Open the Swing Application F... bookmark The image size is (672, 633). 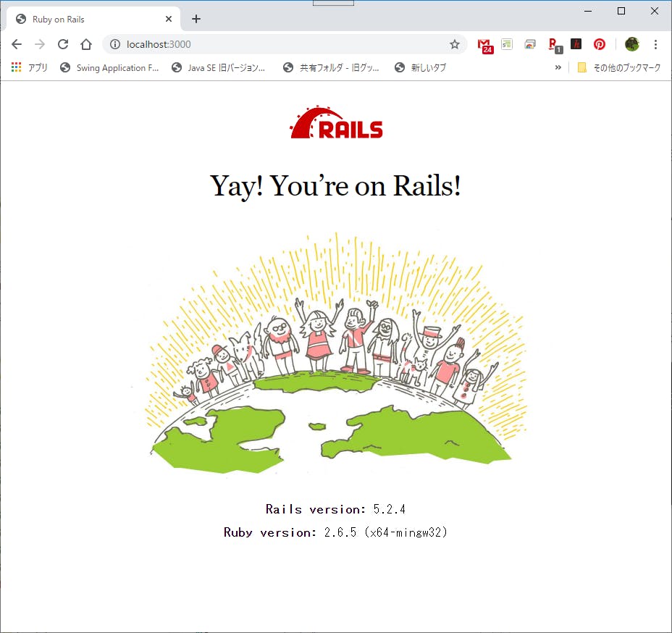tap(110, 67)
